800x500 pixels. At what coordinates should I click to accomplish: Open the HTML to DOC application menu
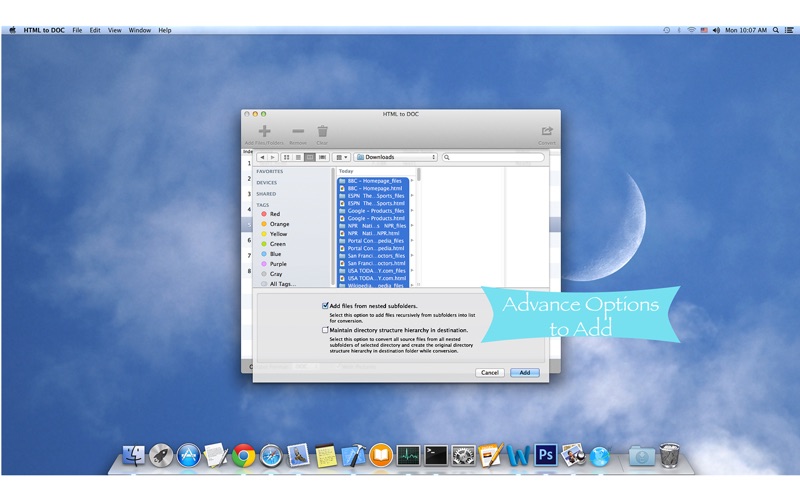coord(44,30)
